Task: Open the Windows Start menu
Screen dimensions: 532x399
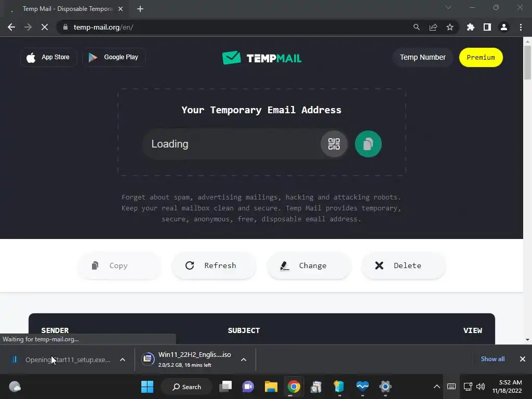Action: pos(147,387)
